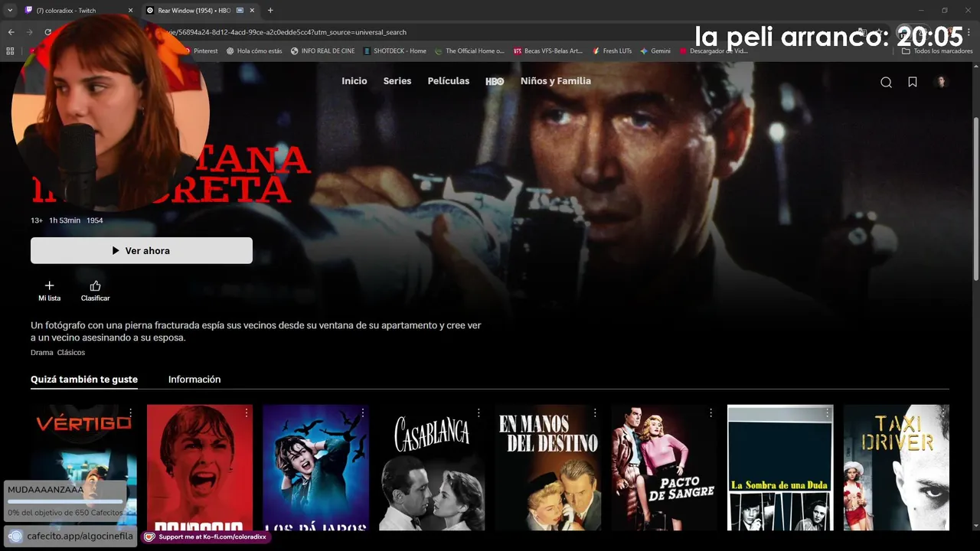Open the Psicosis movie poster
The height and width of the screenshot is (551, 980).
point(200,468)
